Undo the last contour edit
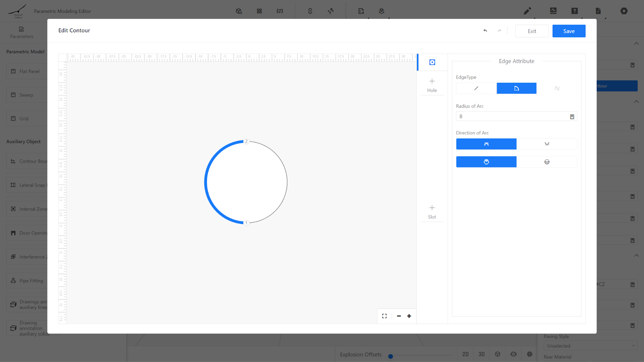Screen dimensions: 644x362 tap(485, 31)
